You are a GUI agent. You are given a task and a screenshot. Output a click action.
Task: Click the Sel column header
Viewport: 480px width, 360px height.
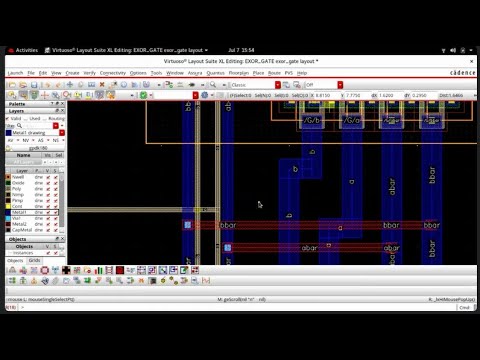[x=59, y=155]
